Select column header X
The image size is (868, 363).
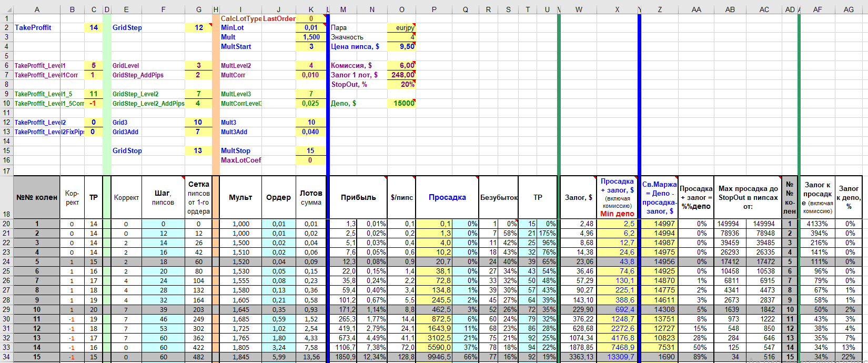617,9
